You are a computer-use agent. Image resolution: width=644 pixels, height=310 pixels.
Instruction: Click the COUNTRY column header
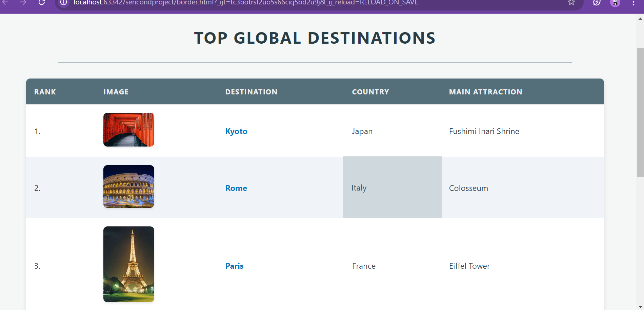click(370, 92)
